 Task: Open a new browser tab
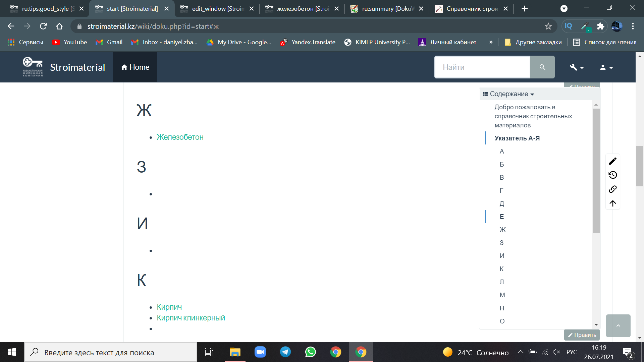tap(525, 9)
